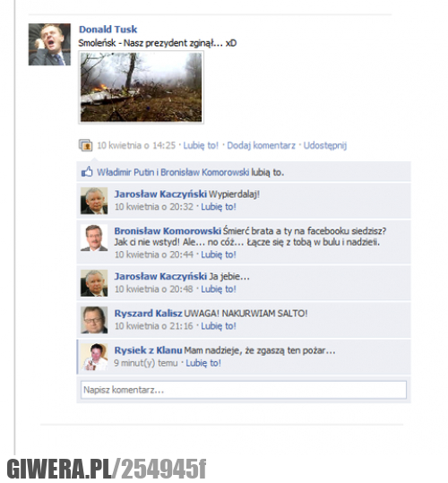The image size is (448, 483).
Task: Open the post author's profile picture
Action: coord(49,45)
